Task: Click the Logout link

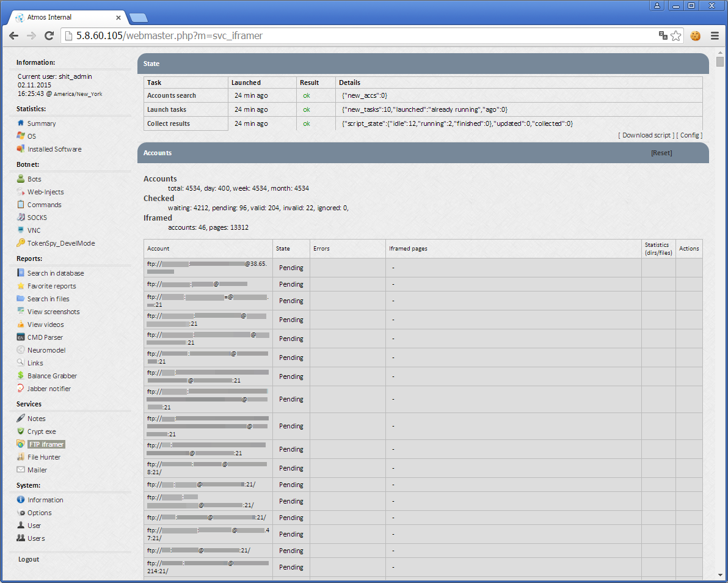Action: (x=29, y=559)
